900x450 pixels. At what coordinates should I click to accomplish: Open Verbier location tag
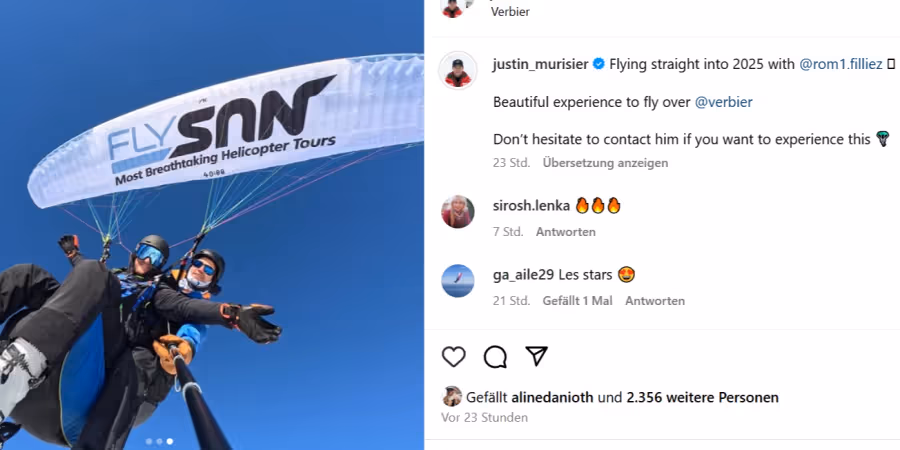(510, 11)
